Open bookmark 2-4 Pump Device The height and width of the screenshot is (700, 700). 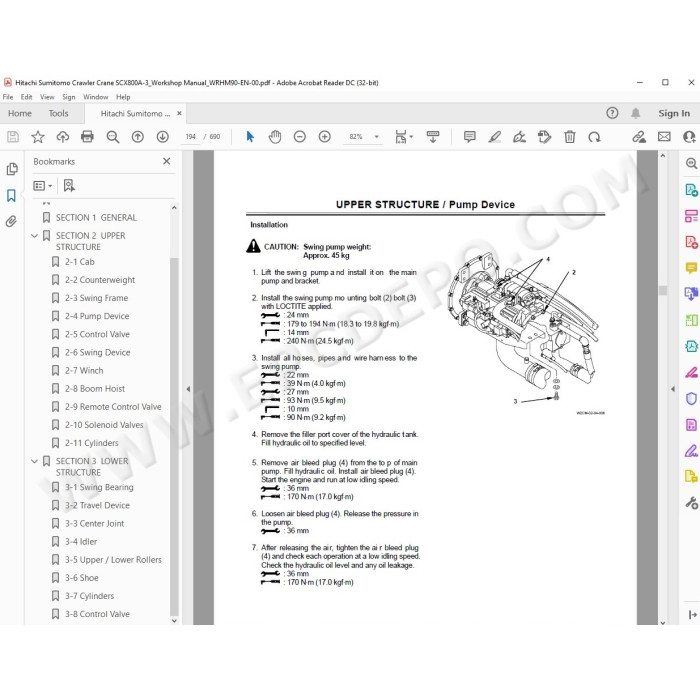97,316
